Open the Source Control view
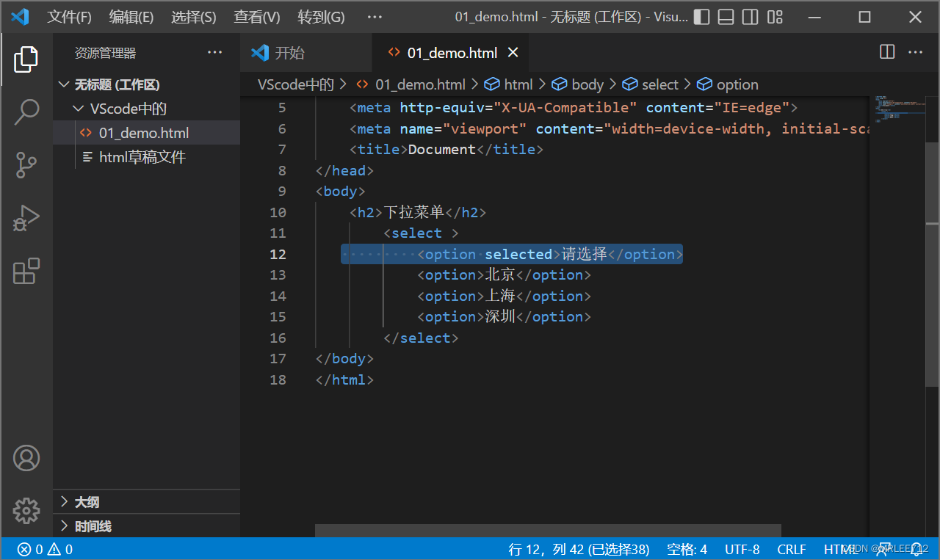This screenshot has height=560, width=940. coord(26,165)
